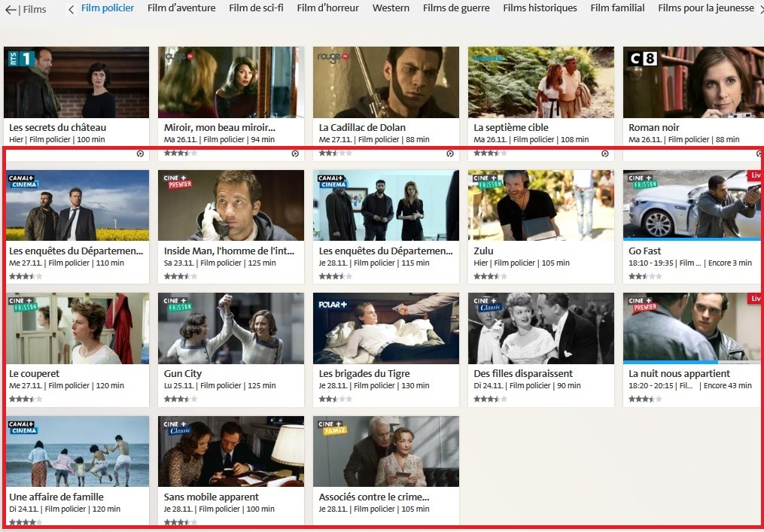Open Une affaire de famille thumbnail
Screen dimensions: 764x532
(77, 451)
